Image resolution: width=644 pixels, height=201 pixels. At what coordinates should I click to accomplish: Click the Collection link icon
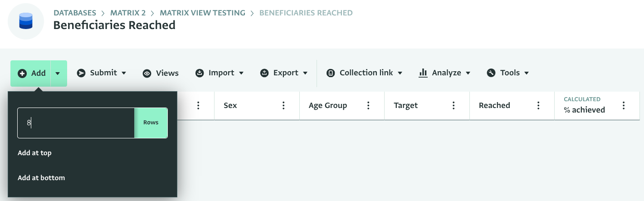click(x=331, y=73)
